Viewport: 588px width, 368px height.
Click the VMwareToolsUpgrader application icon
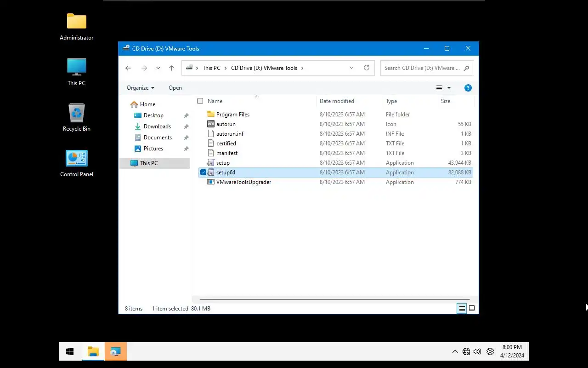(211, 182)
